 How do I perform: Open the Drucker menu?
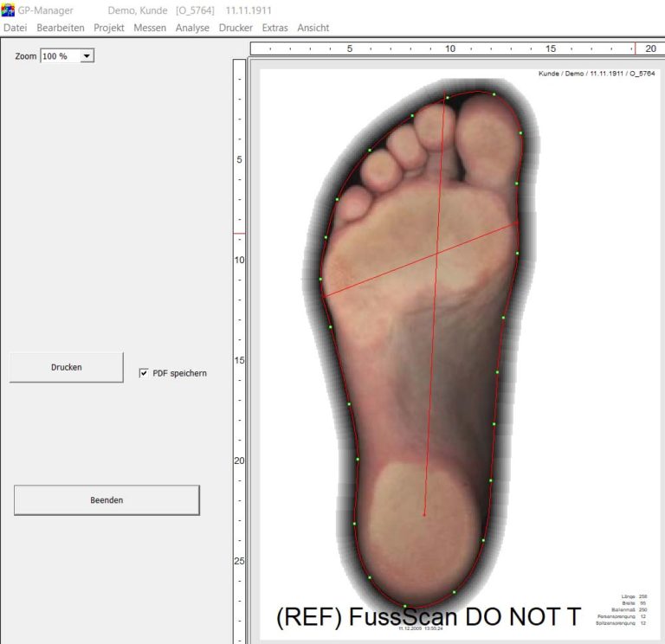tap(236, 28)
